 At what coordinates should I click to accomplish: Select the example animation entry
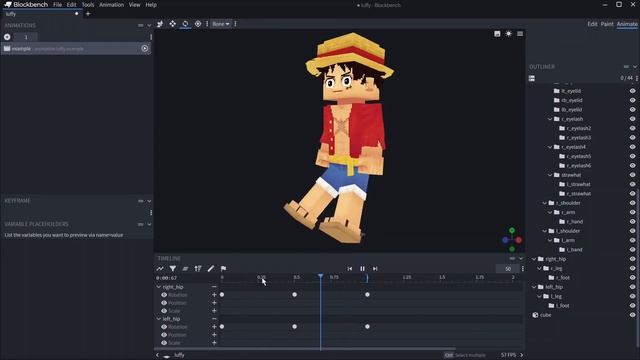(76, 49)
